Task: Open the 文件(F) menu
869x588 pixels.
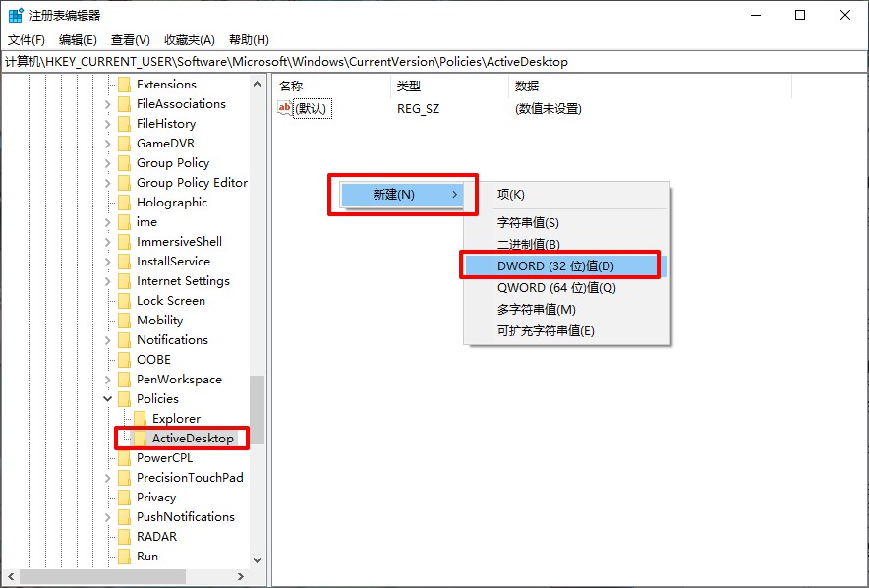Action: pos(27,40)
